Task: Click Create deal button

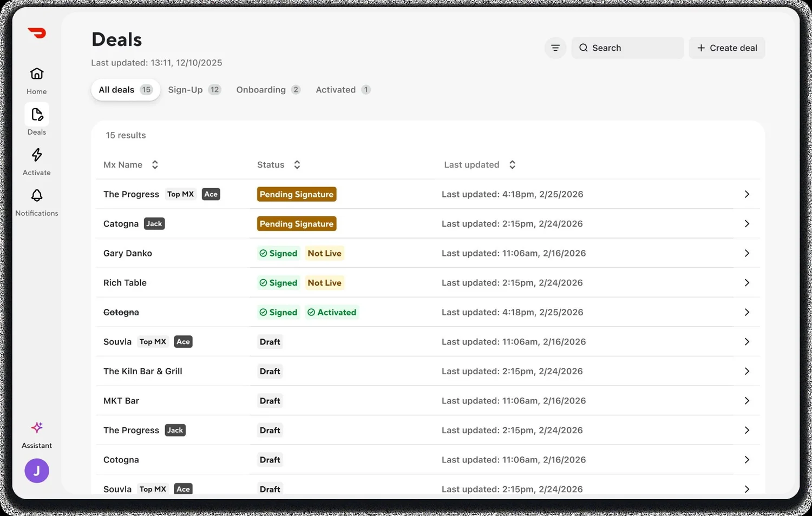Action: point(727,48)
